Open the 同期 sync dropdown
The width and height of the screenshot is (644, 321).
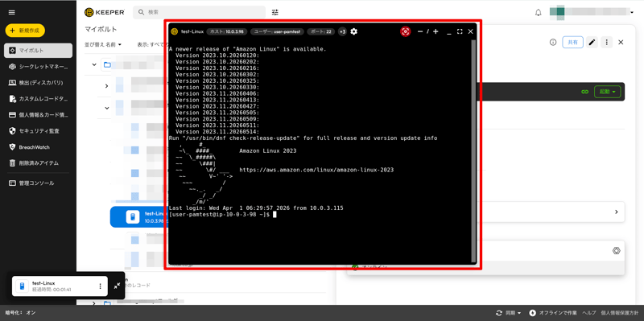click(x=509, y=313)
